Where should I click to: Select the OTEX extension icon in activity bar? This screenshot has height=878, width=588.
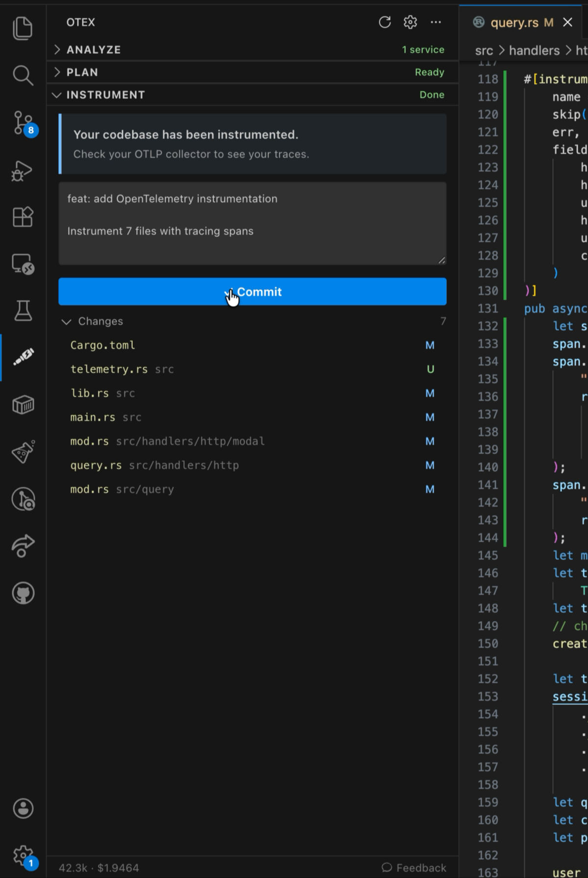(x=23, y=357)
